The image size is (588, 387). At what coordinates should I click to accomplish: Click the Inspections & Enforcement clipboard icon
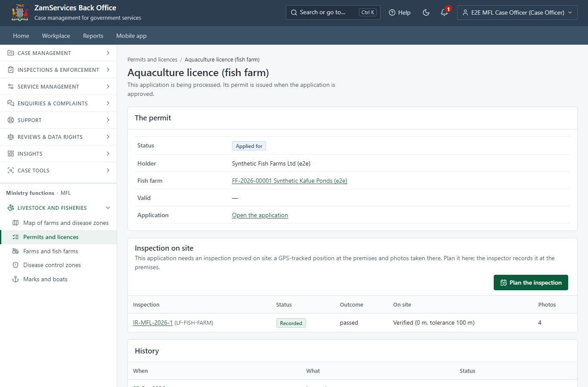pos(11,70)
